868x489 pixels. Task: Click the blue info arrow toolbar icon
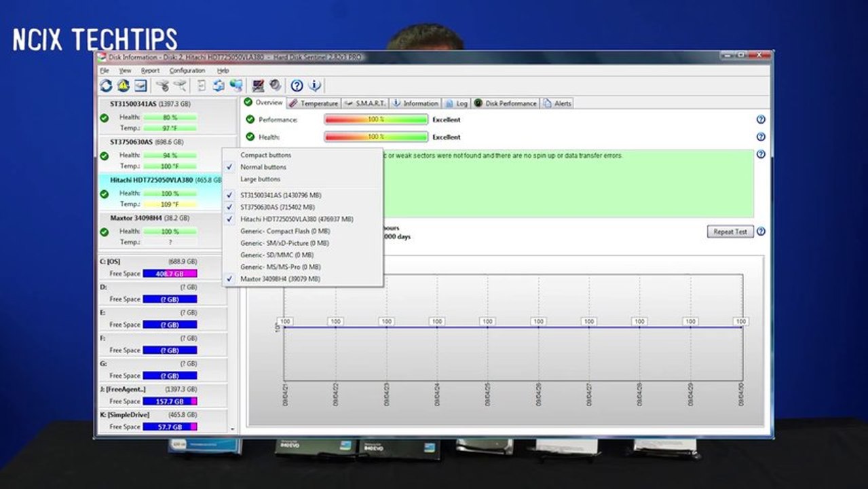[x=314, y=86]
